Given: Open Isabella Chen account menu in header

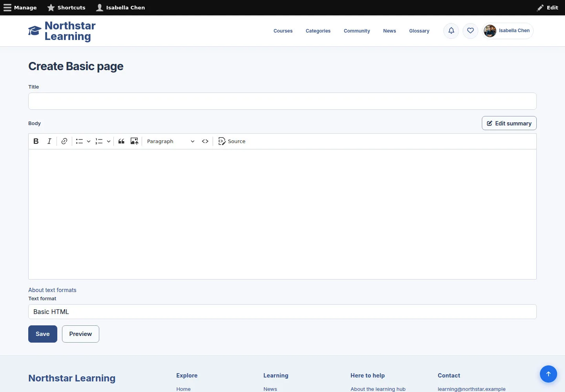Looking at the screenshot, I should (508, 31).
